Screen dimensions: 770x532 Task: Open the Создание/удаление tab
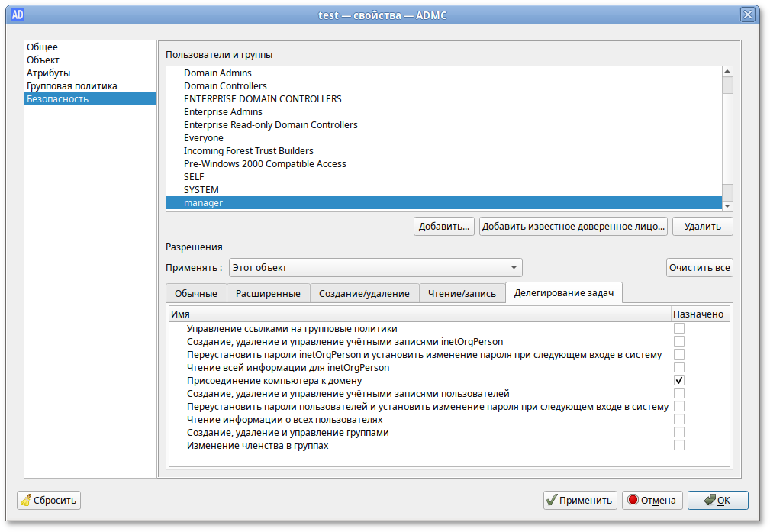tap(364, 293)
